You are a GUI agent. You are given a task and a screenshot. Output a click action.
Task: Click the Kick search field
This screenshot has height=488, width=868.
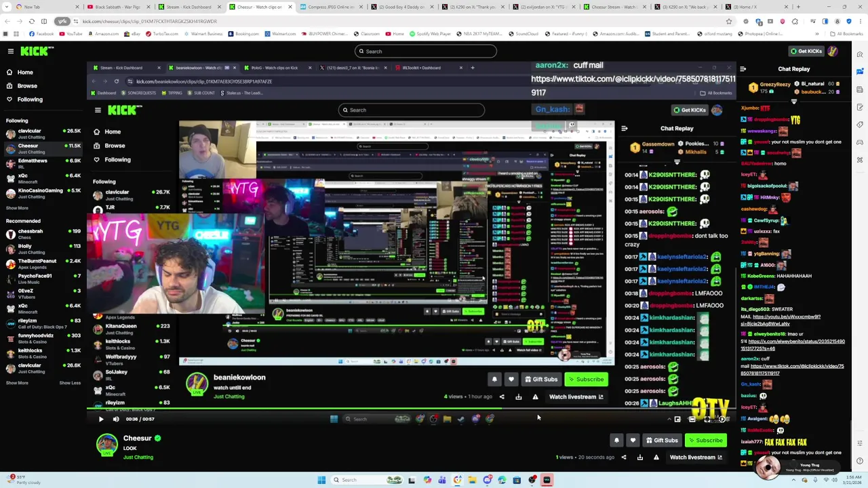tap(425, 51)
